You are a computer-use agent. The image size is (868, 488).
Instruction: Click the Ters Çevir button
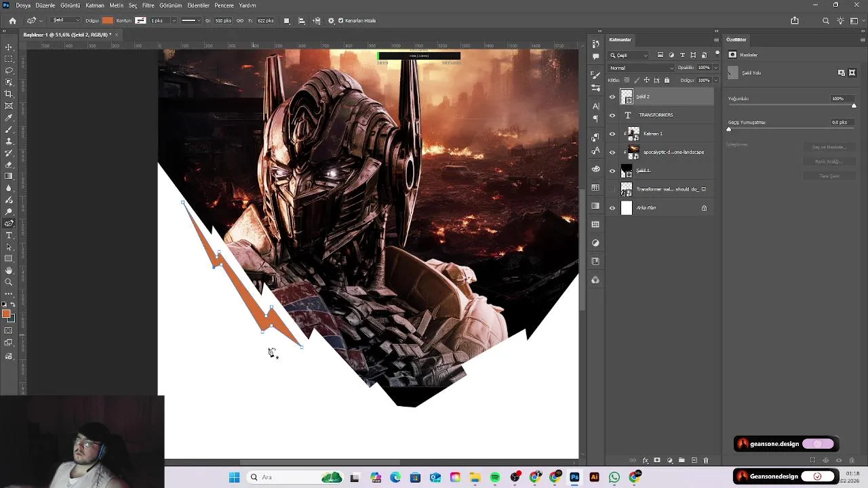(829, 176)
